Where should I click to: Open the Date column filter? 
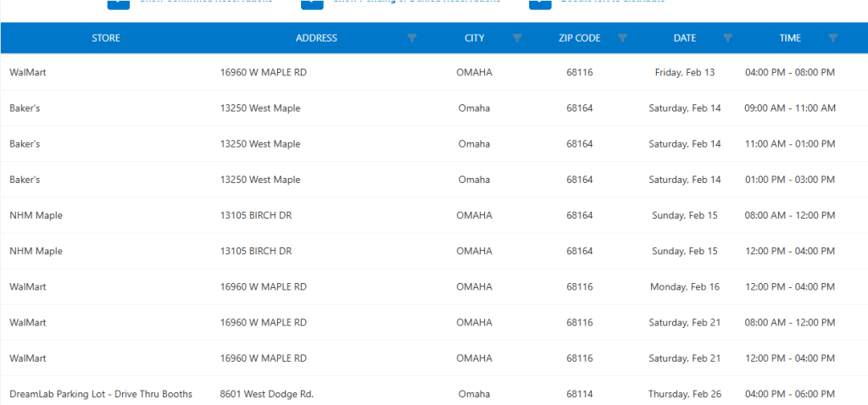(x=727, y=38)
